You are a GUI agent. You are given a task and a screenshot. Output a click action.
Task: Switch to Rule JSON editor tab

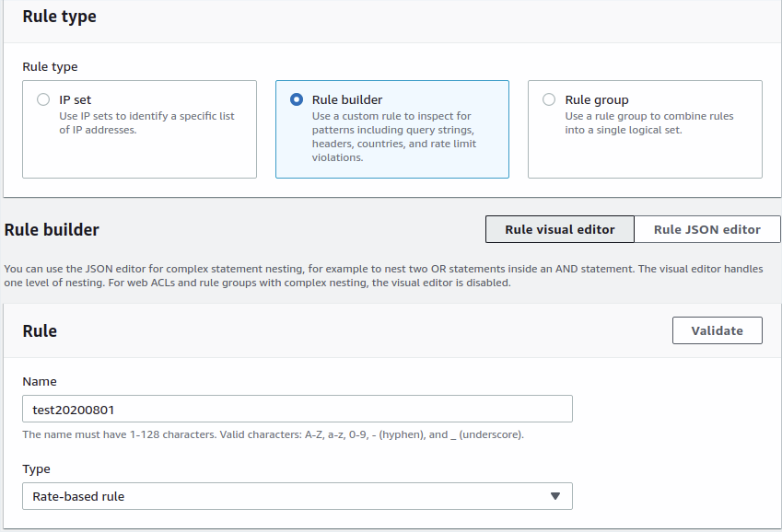(707, 229)
